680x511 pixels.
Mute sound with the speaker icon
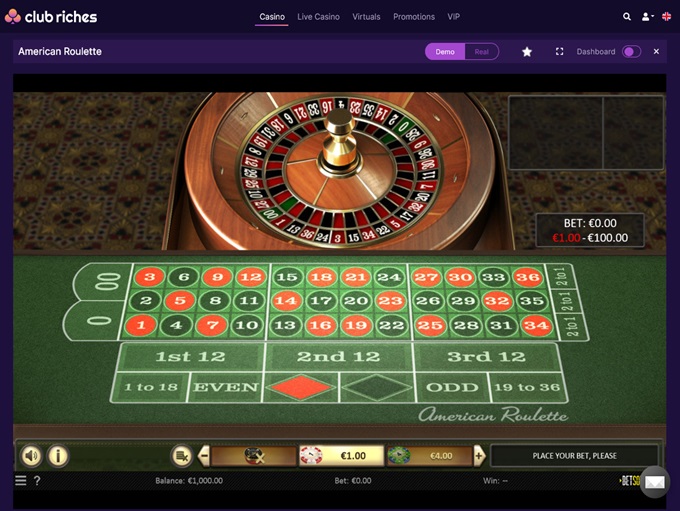(31, 456)
